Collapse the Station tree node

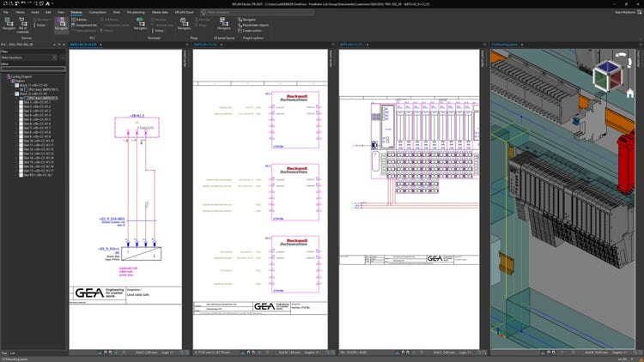(x=9, y=81)
